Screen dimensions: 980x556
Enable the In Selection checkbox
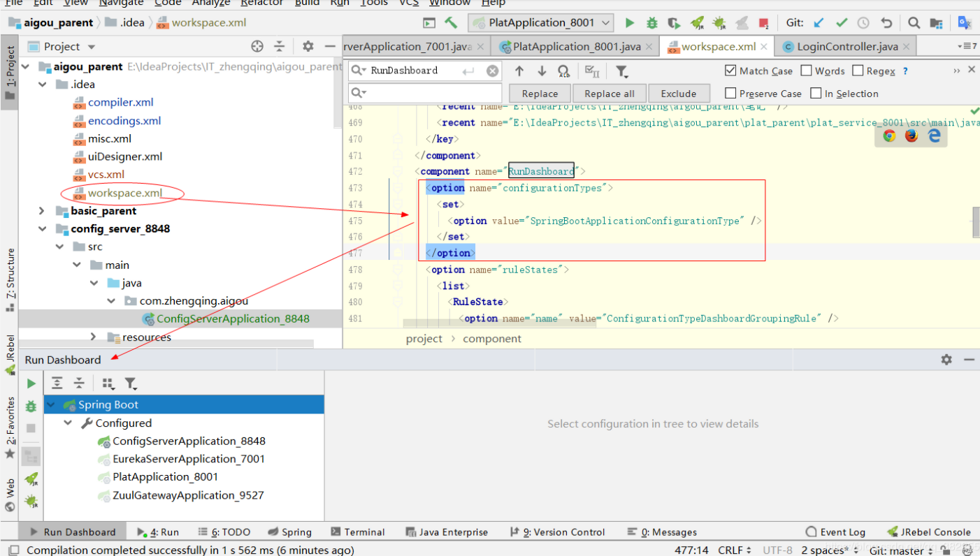(816, 93)
